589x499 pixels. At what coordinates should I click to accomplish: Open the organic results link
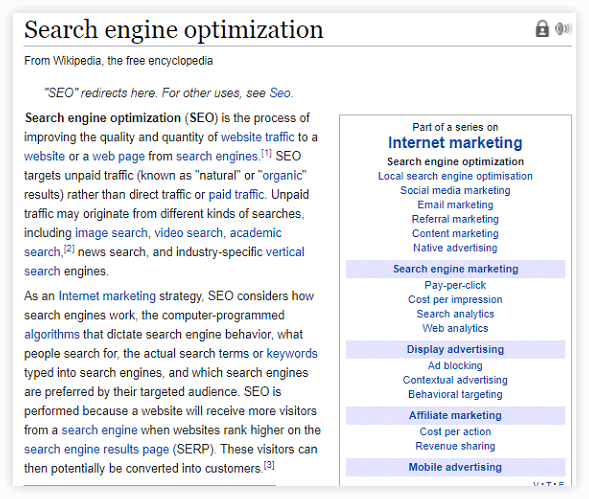click(x=282, y=175)
